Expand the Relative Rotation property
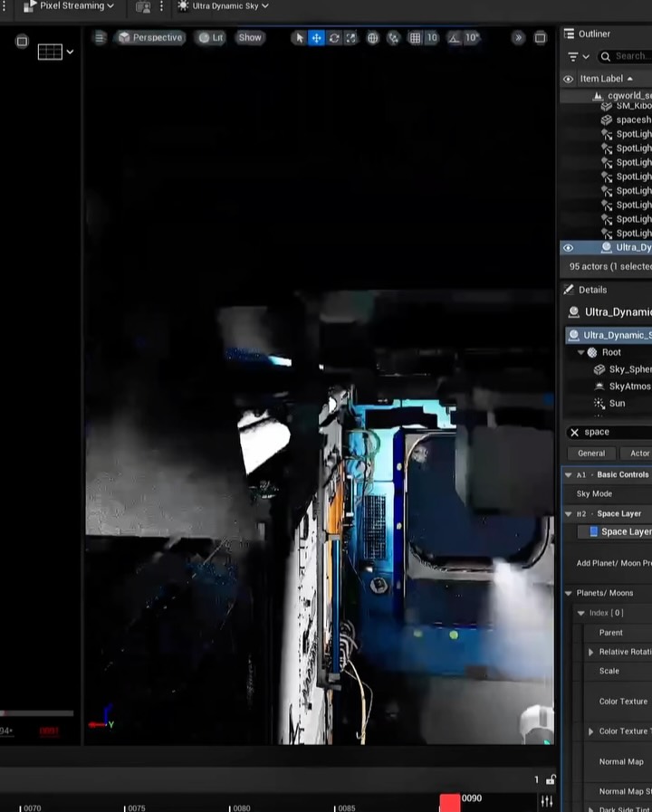 [x=590, y=652]
